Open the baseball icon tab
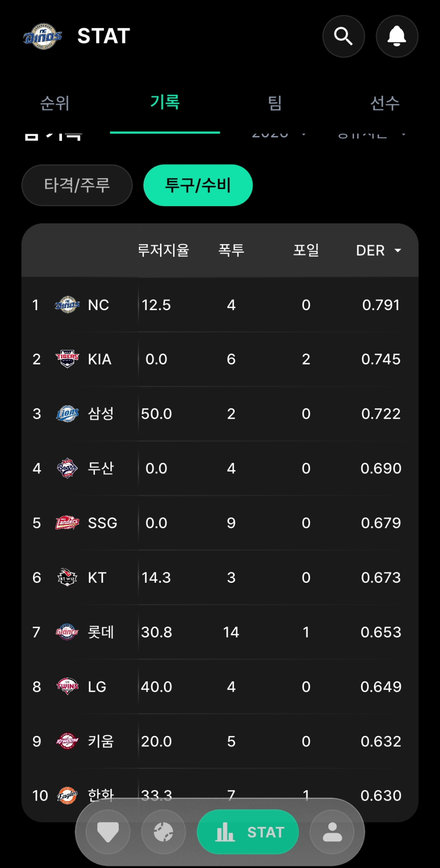Image resolution: width=440 pixels, height=868 pixels. (x=164, y=832)
